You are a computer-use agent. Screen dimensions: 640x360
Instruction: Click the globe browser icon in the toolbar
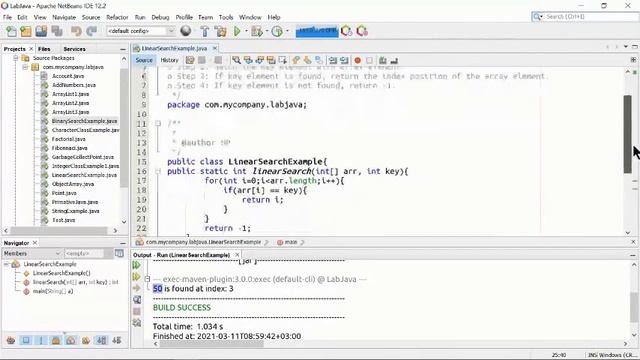(x=186, y=31)
